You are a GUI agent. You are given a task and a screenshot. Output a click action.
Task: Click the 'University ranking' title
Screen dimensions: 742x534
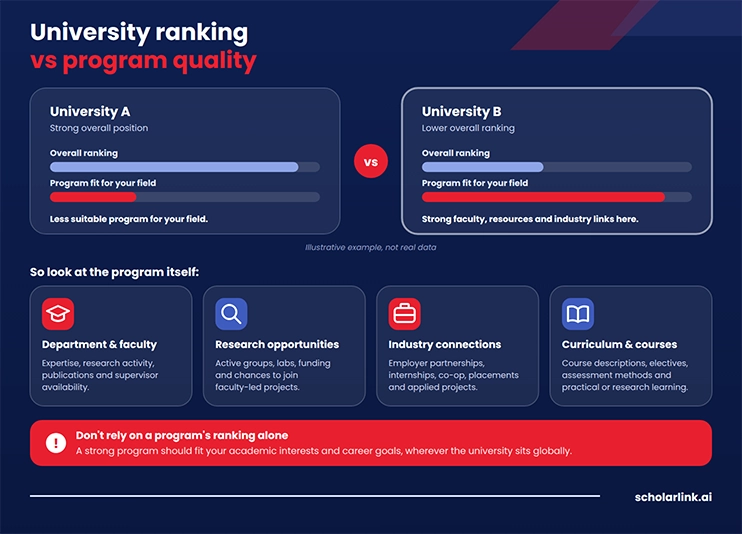click(139, 33)
